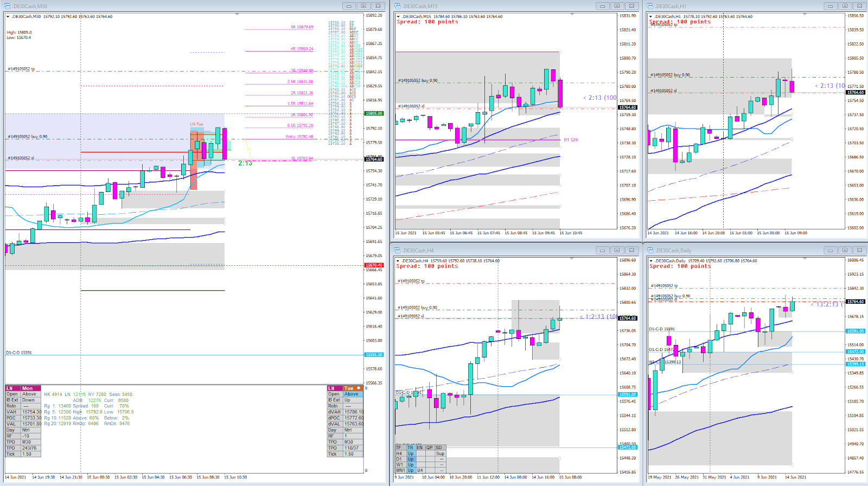This screenshot has height=486, width=868.
Task: Click 'D1-C-D 15591' label on M30 chart
Action: [19, 353]
